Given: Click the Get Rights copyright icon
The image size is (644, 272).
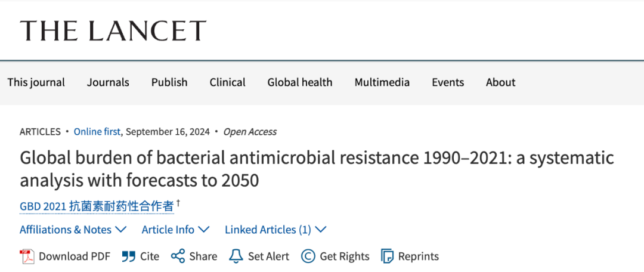Looking at the screenshot, I should 308,256.
